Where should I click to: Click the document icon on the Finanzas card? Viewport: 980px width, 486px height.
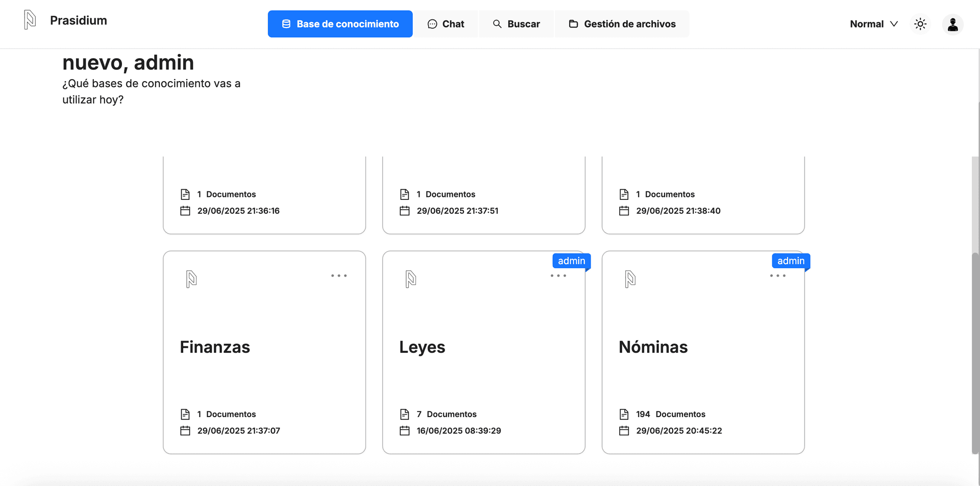pos(186,414)
